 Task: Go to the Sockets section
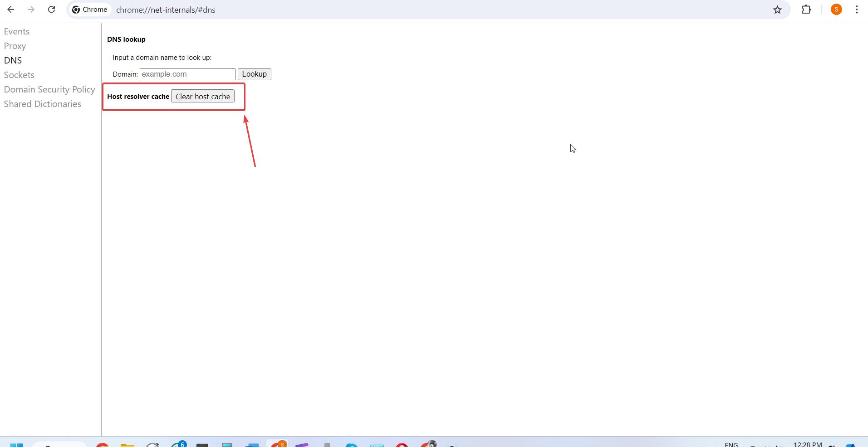[19, 75]
